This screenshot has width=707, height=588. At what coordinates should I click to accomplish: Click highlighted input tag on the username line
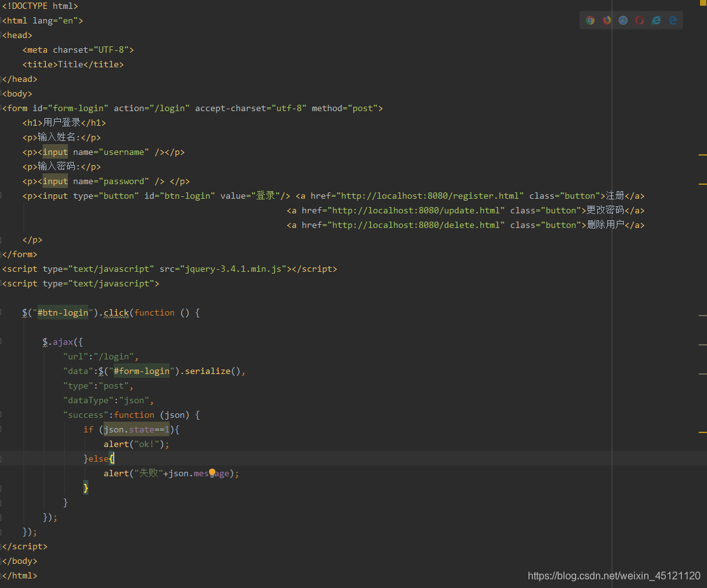tap(55, 152)
